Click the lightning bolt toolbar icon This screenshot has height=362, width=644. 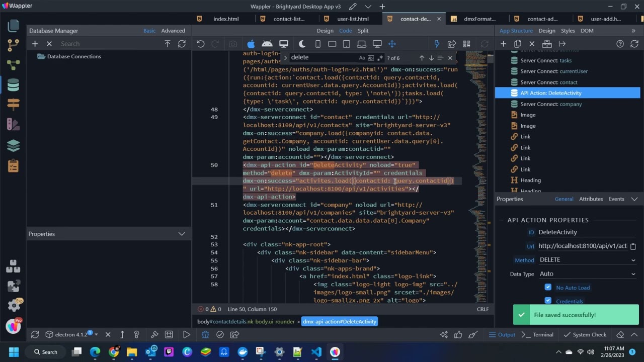point(437,44)
